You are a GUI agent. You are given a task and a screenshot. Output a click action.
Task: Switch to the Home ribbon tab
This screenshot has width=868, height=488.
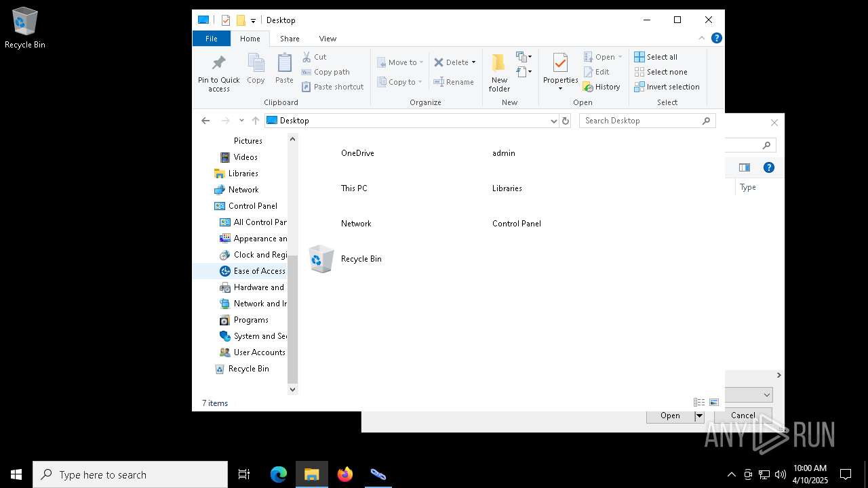[x=250, y=39]
